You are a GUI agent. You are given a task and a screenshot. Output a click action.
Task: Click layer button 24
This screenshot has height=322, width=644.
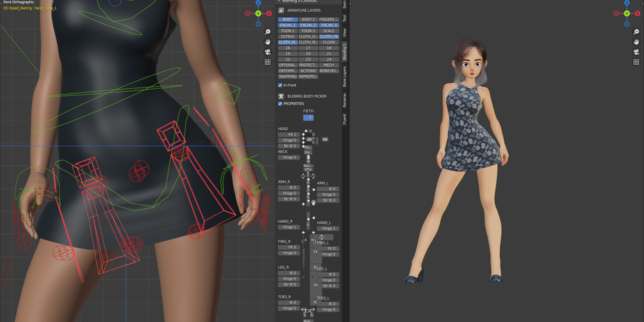tap(329, 60)
